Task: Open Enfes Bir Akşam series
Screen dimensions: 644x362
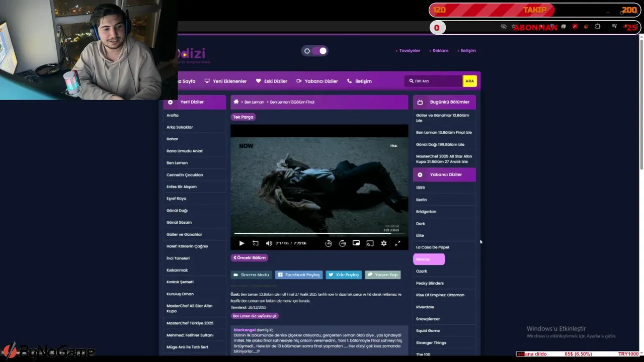Action: pos(182,187)
